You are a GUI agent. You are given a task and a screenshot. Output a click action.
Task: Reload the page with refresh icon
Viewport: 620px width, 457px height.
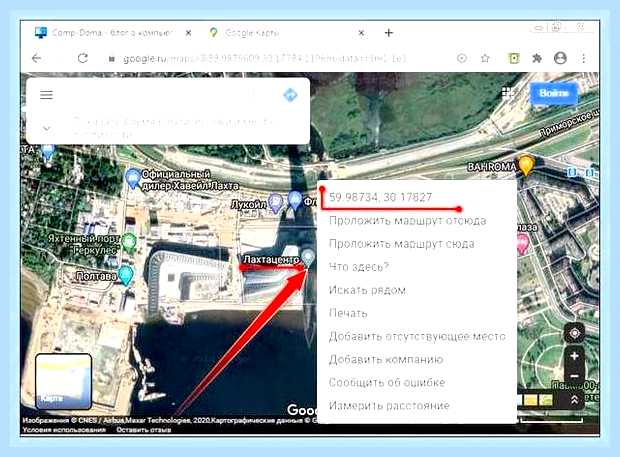pyautogui.click(x=83, y=59)
